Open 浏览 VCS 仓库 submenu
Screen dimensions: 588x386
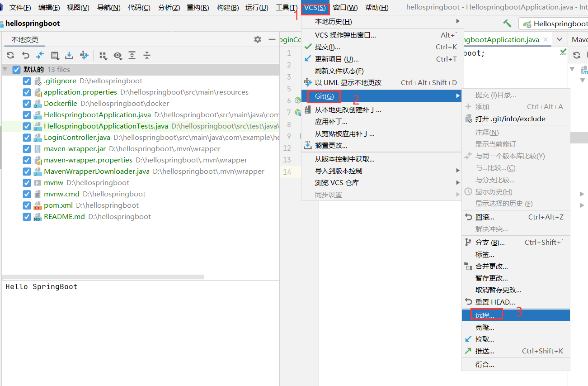pos(382,182)
